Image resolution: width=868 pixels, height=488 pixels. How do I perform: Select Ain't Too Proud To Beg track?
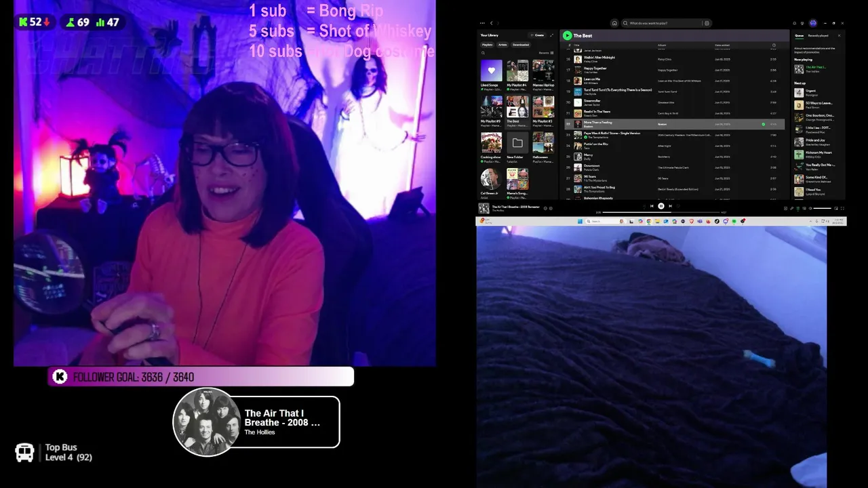tap(675, 189)
